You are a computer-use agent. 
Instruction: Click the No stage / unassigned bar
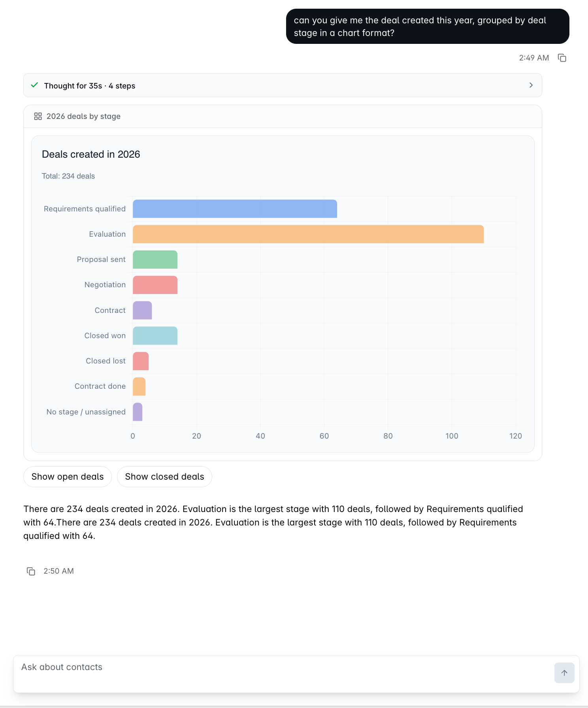click(138, 412)
